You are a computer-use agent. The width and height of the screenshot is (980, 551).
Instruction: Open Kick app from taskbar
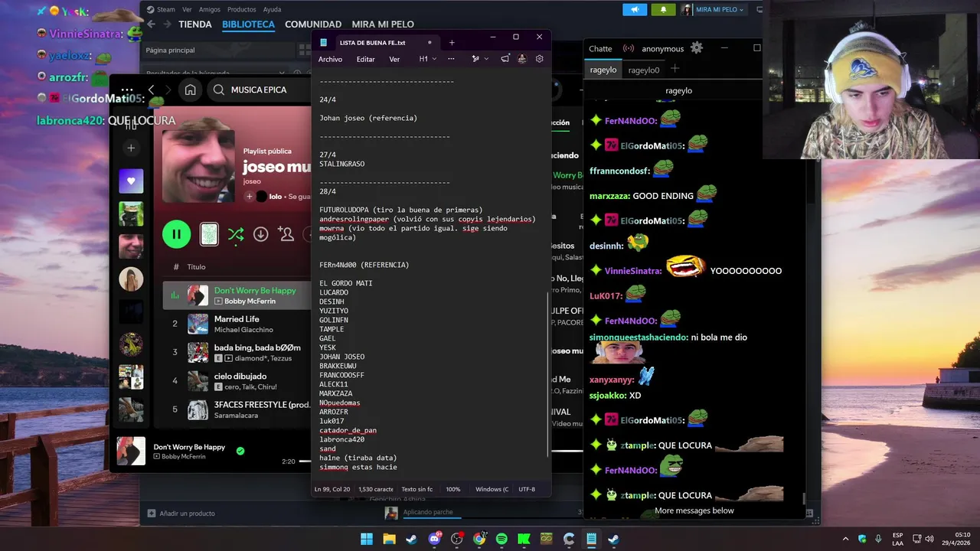click(x=524, y=539)
